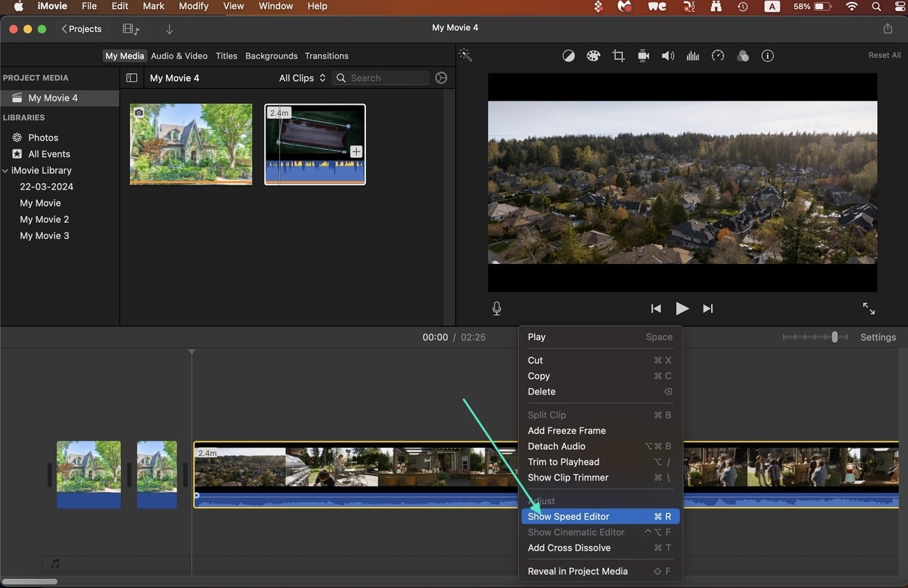Choose Trim to Playhead in context menu
This screenshot has width=908, height=588.
[601, 462]
